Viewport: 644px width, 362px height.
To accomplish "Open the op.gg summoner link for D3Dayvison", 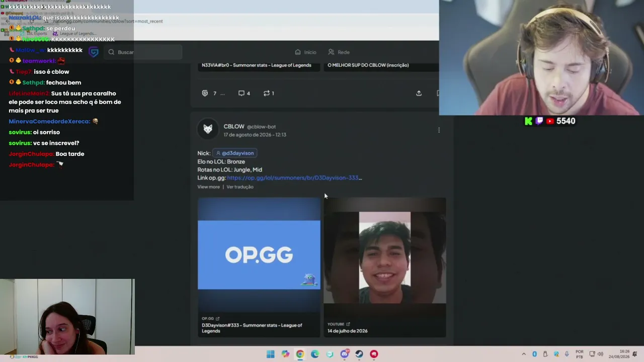I will 294,177.
